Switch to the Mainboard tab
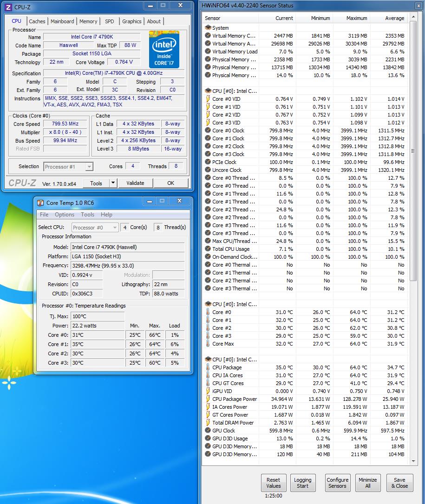 [x=62, y=21]
